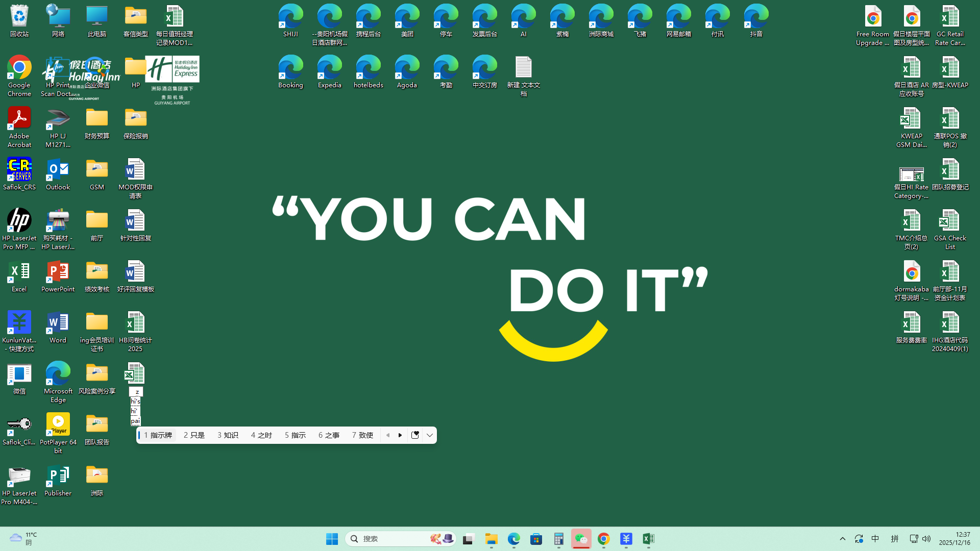Click the WeChat icon in the taskbar
Screen dimensions: 980x551
pos(581,539)
